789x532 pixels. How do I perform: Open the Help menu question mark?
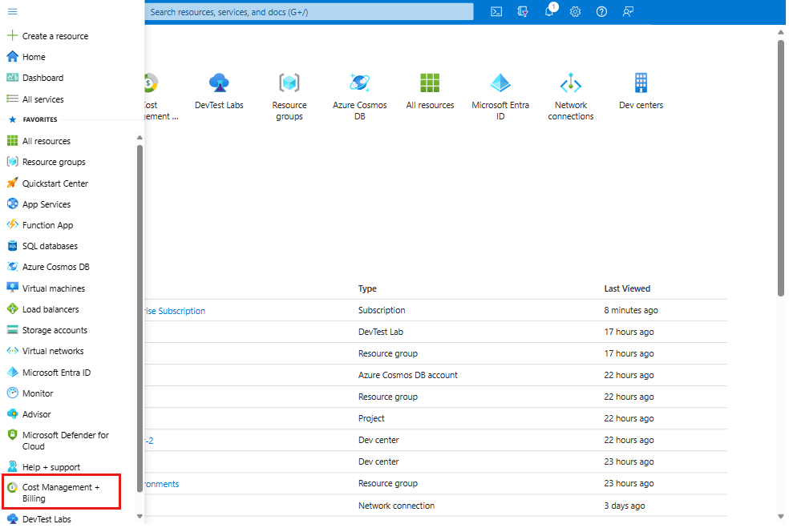601,11
